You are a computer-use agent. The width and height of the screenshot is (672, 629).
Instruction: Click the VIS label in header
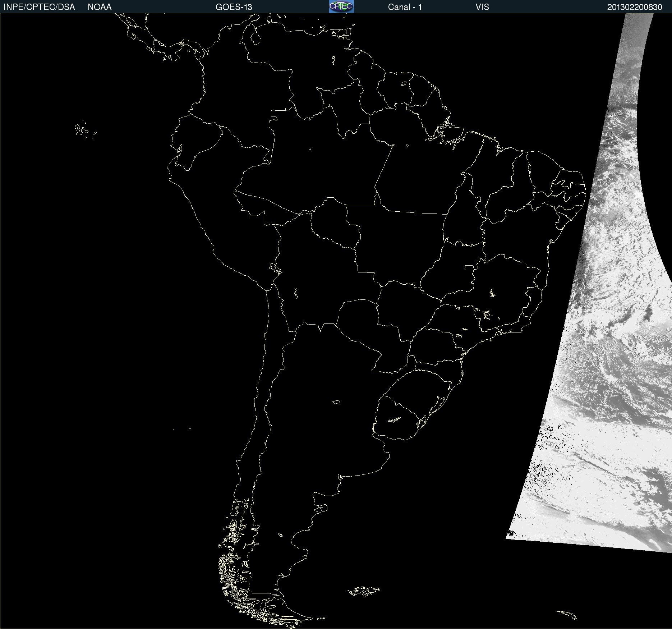(482, 7)
